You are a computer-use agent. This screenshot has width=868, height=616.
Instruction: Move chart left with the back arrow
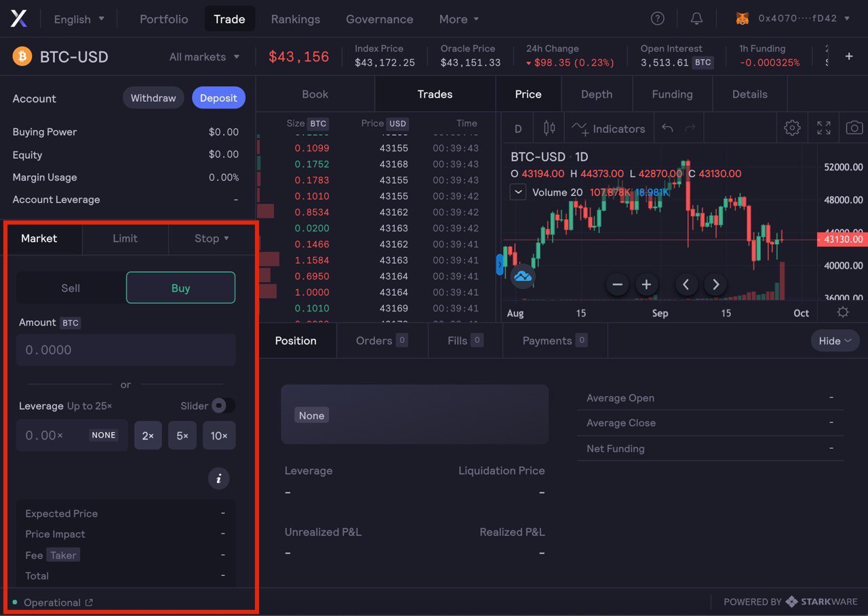click(x=686, y=285)
